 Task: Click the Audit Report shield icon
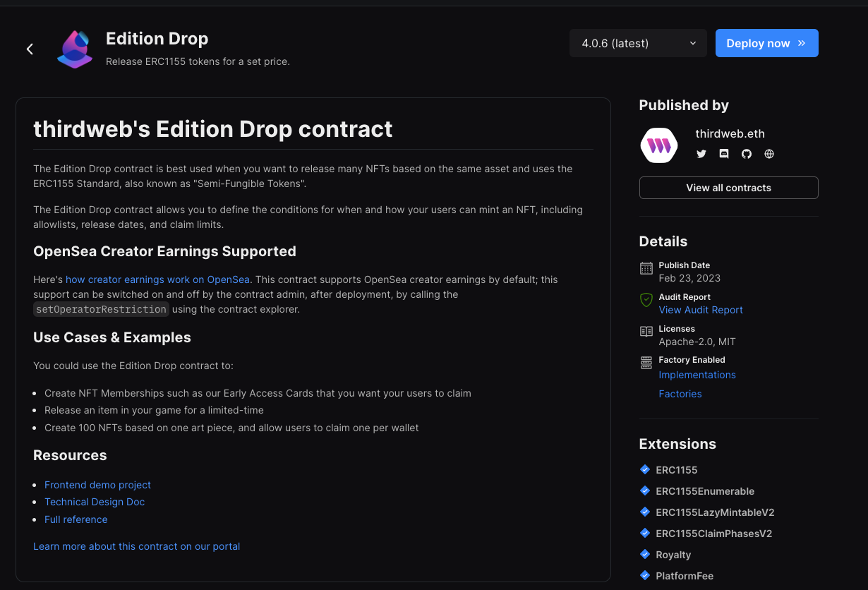[x=646, y=300]
